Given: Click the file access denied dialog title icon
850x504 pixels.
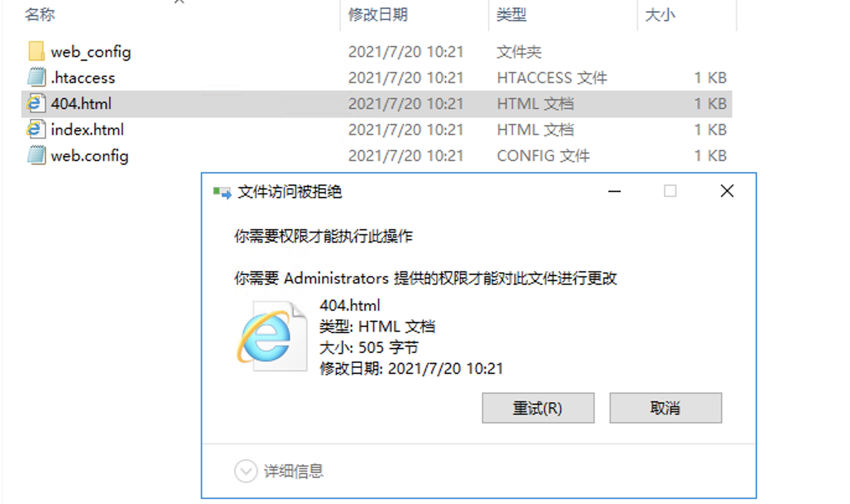Looking at the screenshot, I should [222, 192].
